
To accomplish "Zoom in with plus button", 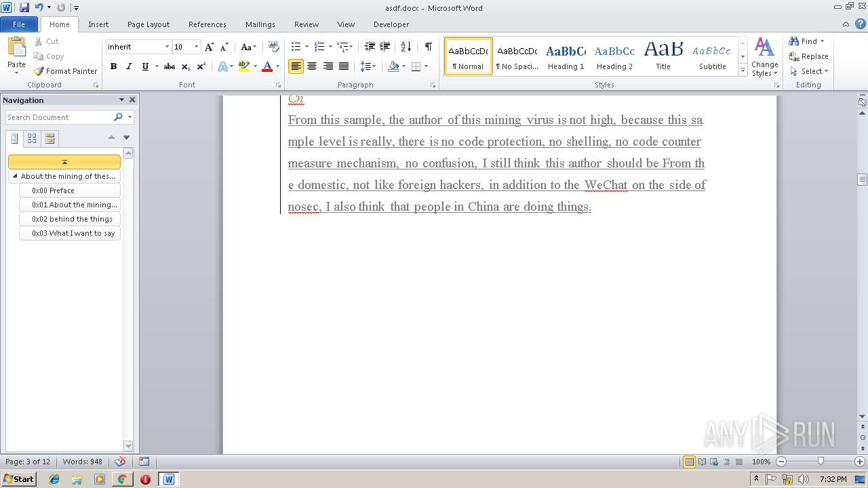I will click(859, 461).
